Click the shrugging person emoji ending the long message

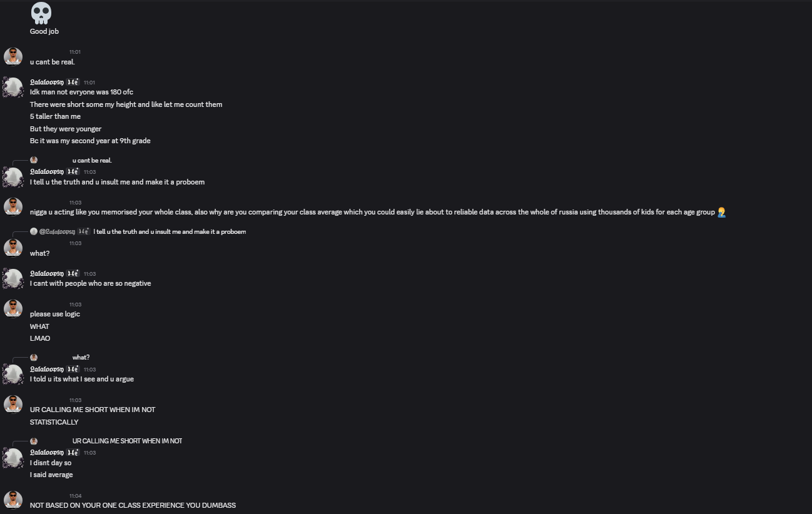pyautogui.click(x=721, y=212)
